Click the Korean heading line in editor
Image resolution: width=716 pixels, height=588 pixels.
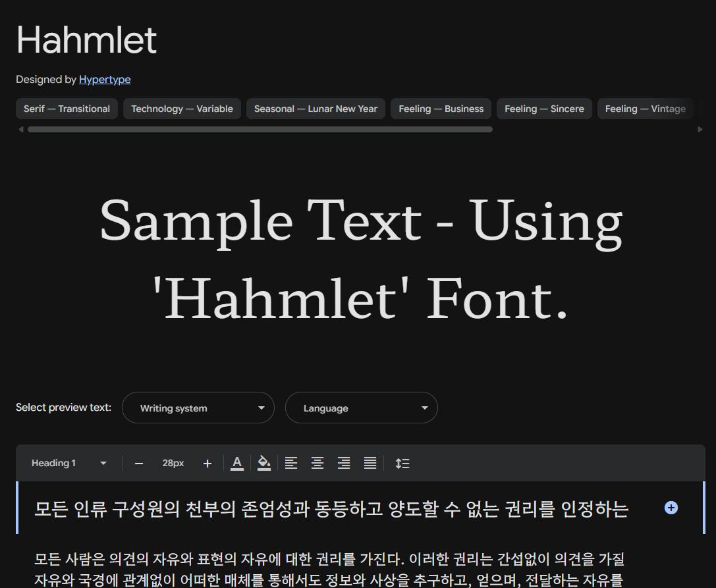pos(331,508)
